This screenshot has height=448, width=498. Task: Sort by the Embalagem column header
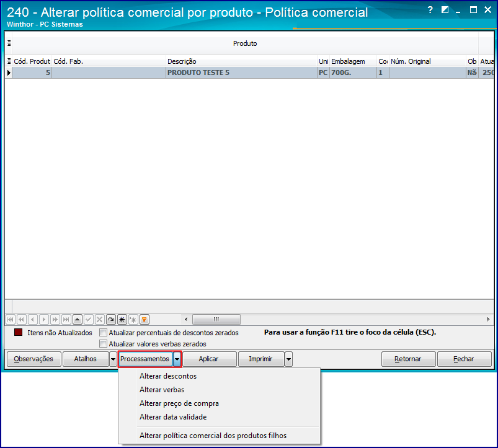click(353, 61)
